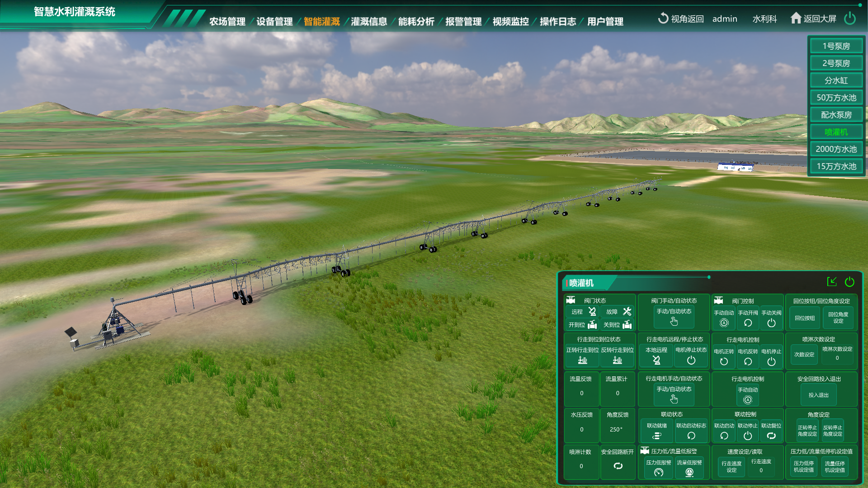The image size is (868, 488).
Task: Click the 视角返回 view reset icon
Action: (663, 19)
